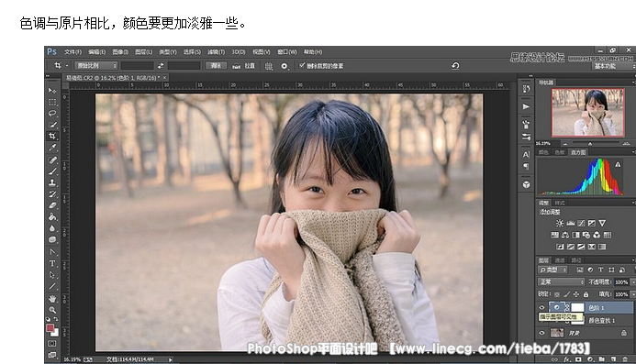Click the add layer mask icon

578,359
